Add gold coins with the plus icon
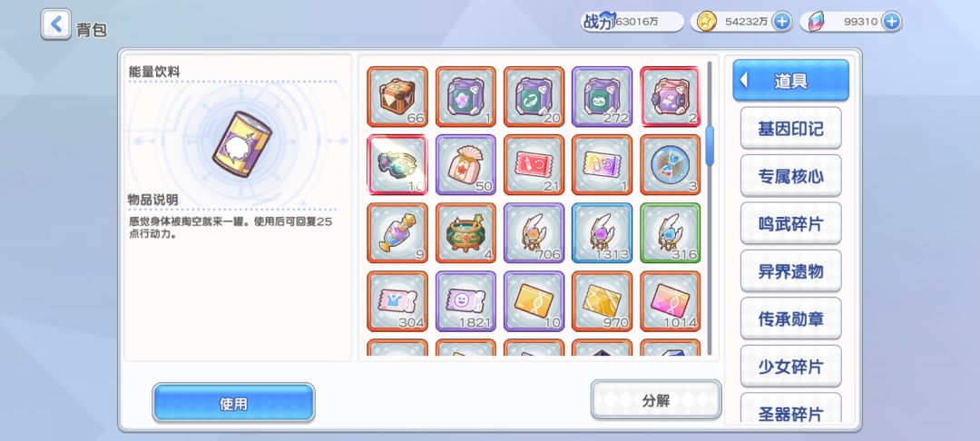The width and height of the screenshot is (980, 441). (x=781, y=21)
